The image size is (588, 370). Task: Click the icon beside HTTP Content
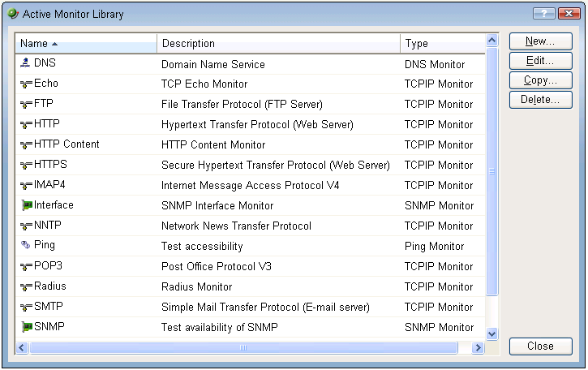click(x=26, y=145)
